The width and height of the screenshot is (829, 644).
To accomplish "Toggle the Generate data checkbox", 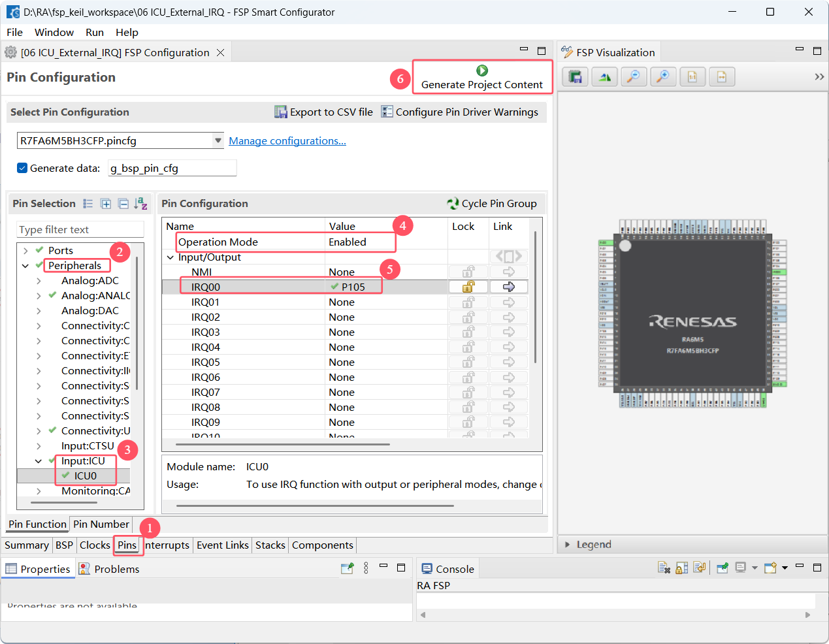I will (x=22, y=168).
